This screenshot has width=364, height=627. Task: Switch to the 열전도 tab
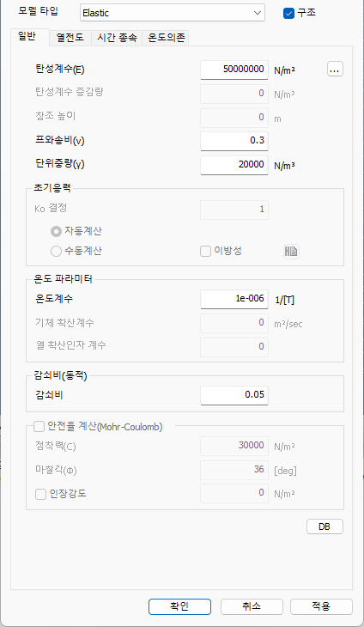pyautogui.click(x=70, y=38)
